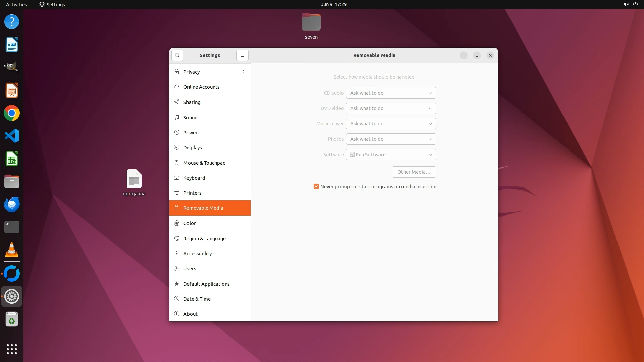Open the Settings hamburger menu
The image size is (644, 362).
click(x=242, y=55)
